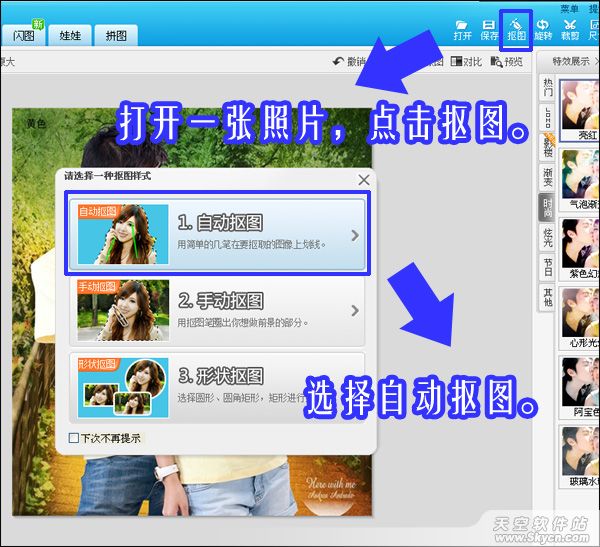
Task: Expand chevron on 自动抠图 row
Action: coord(355,235)
